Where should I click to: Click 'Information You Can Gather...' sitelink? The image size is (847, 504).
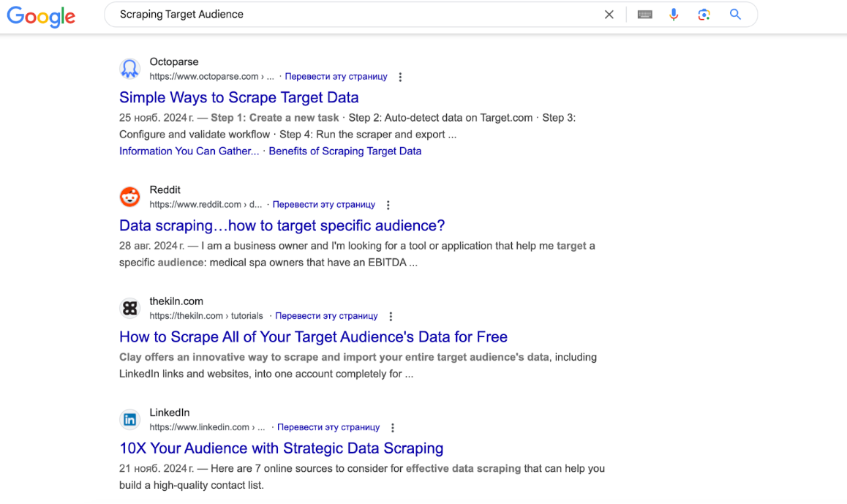189,151
